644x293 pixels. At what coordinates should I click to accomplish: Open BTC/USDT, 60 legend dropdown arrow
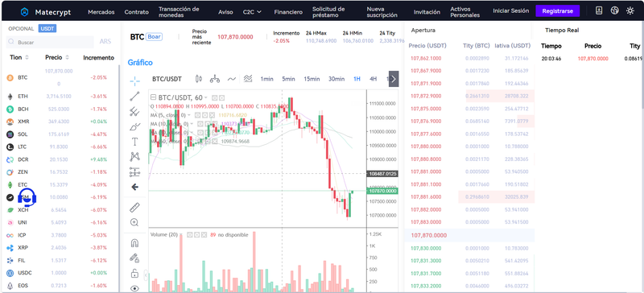click(206, 98)
